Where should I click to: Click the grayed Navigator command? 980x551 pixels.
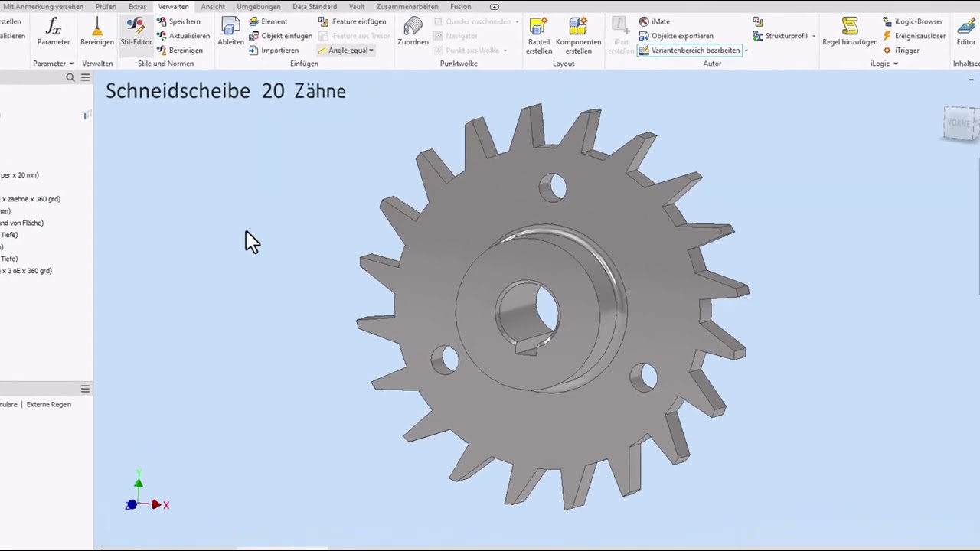456,36
